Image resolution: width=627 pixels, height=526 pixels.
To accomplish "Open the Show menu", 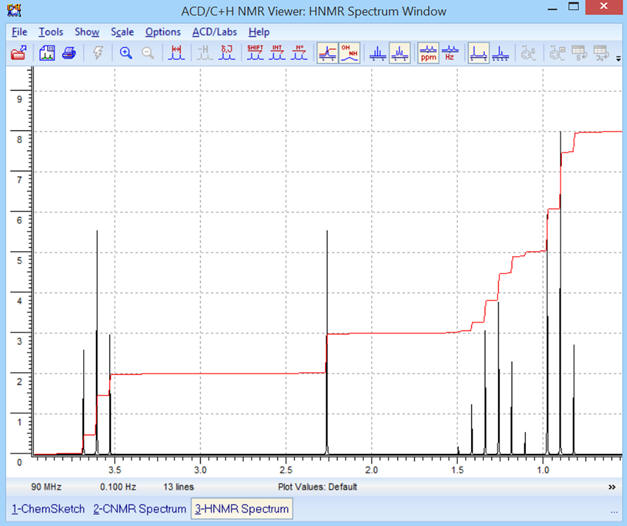I will click(87, 32).
